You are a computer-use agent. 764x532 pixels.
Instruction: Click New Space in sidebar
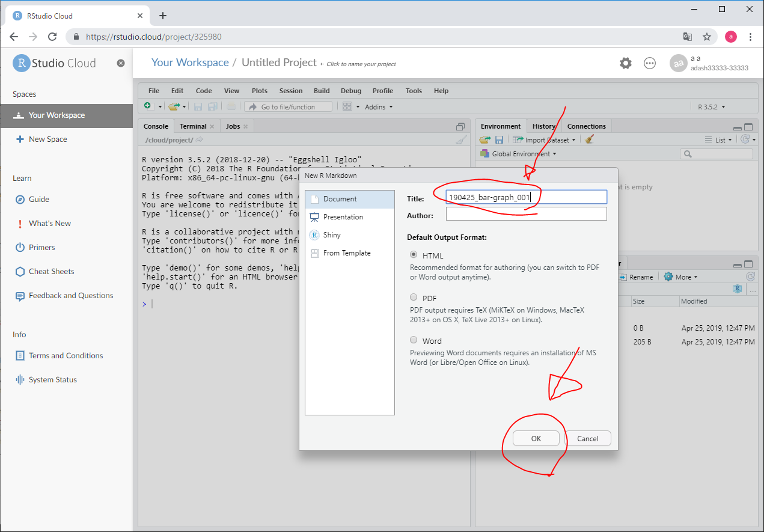tap(48, 139)
